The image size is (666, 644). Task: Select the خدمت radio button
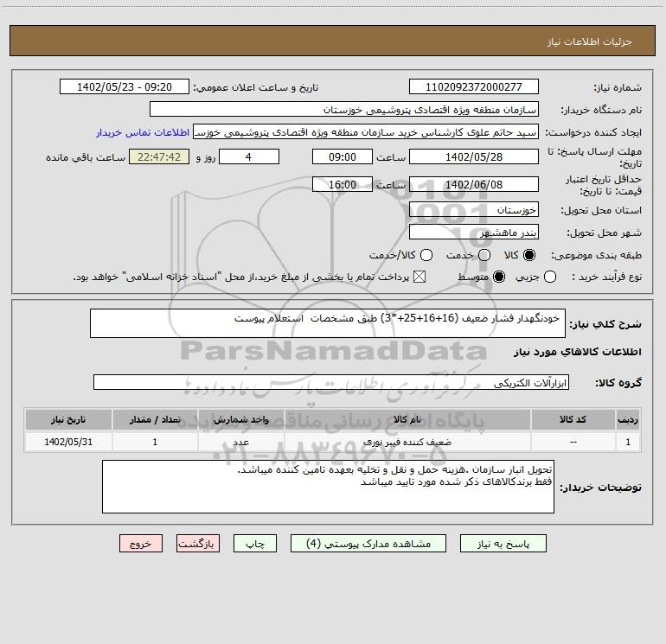coord(484,255)
